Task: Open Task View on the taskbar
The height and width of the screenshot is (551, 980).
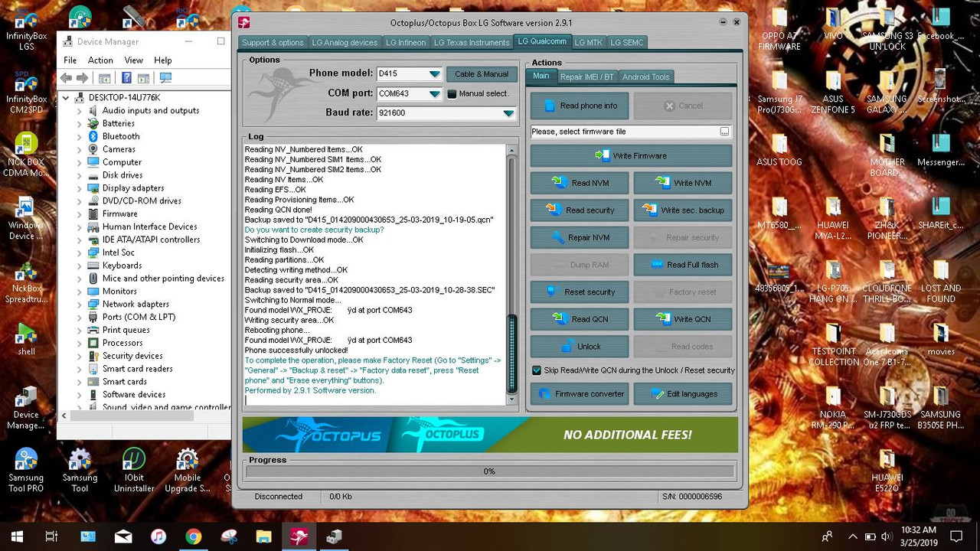Action: click(51, 536)
